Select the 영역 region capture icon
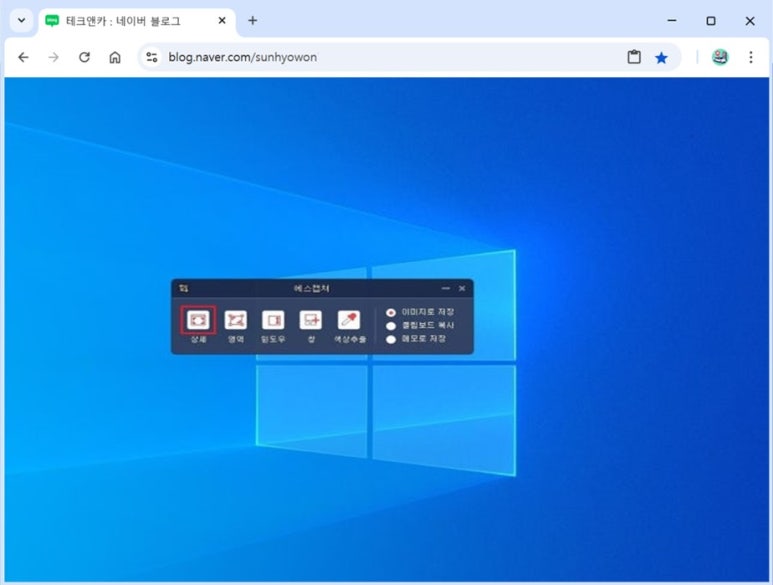Viewport: 773px width, 585px height. click(236, 320)
